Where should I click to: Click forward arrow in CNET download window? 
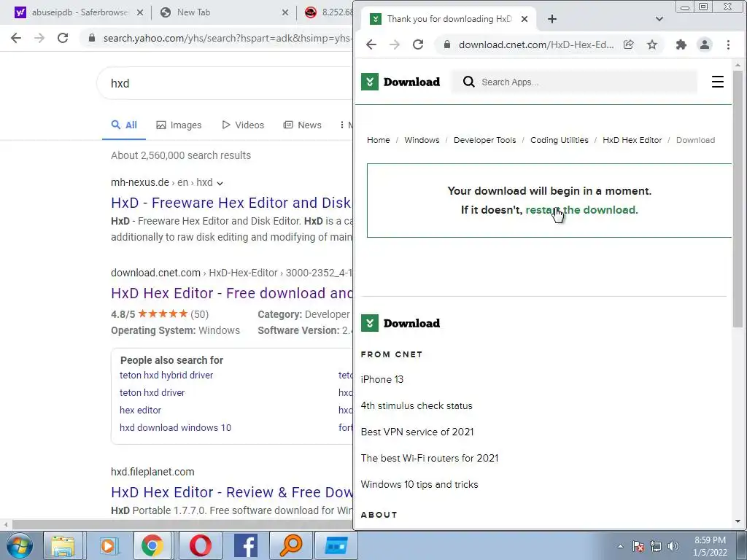pos(395,44)
